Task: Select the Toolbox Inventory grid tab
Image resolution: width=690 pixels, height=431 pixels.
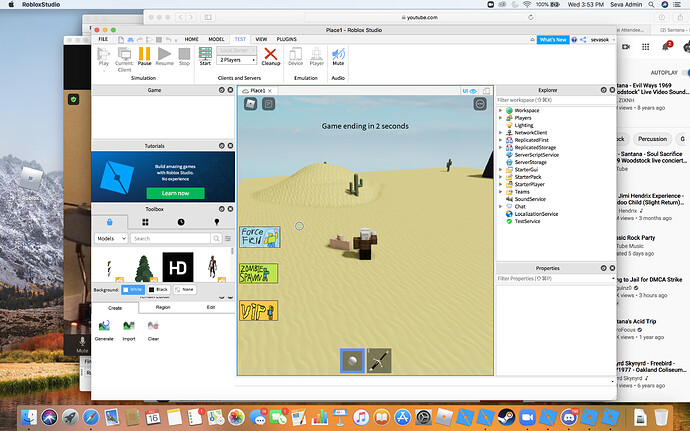Action: (145, 222)
